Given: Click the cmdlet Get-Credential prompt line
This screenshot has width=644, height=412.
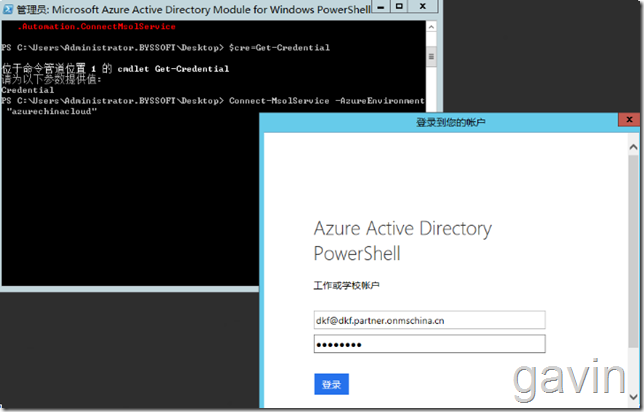Looking at the screenshot, I should click(x=115, y=69).
